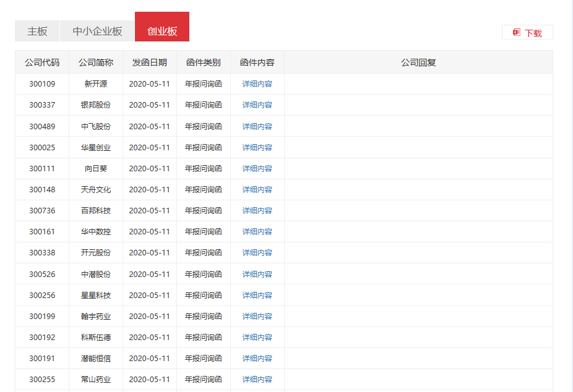The image size is (573, 392).
Task: Click company name 银邦股份
Action: click(96, 105)
